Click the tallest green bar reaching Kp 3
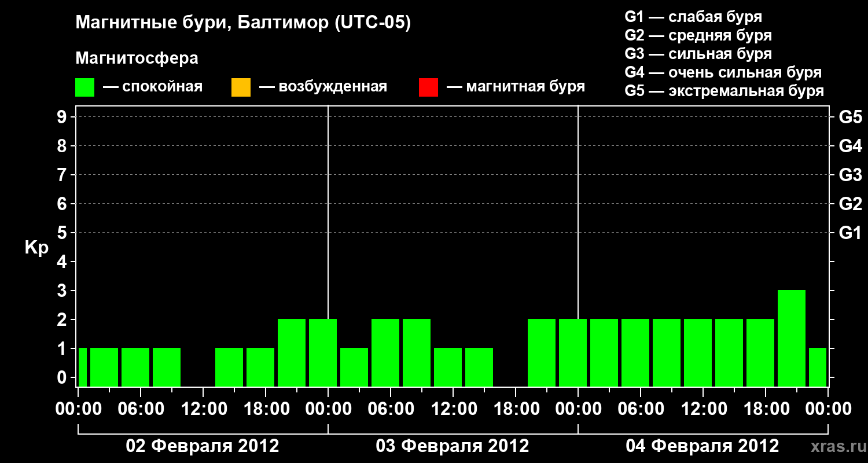 [792, 338]
